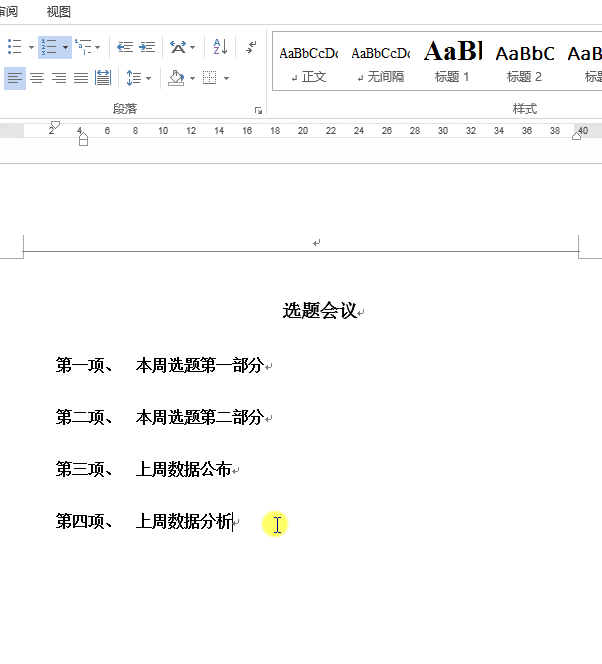The height and width of the screenshot is (664, 602).
Task: Click the shading paint bucket color
Action: 176,78
